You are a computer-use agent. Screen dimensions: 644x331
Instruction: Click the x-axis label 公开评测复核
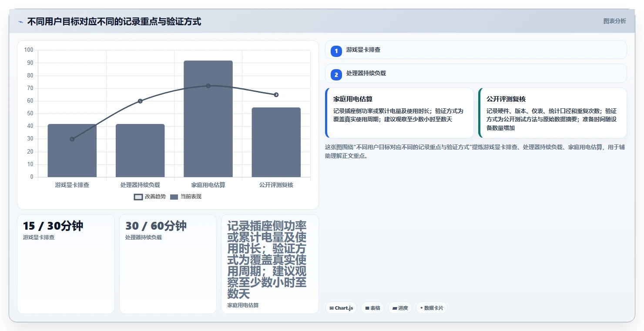[x=276, y=185]
